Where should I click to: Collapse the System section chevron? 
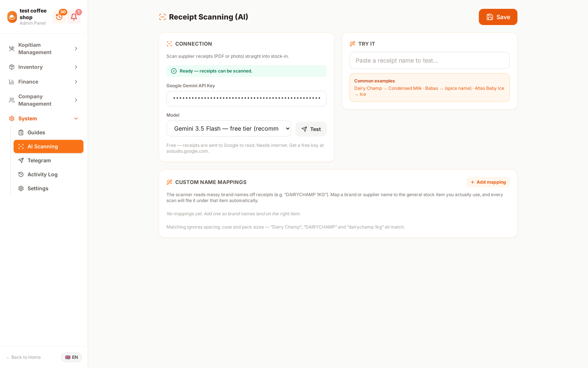76,118
